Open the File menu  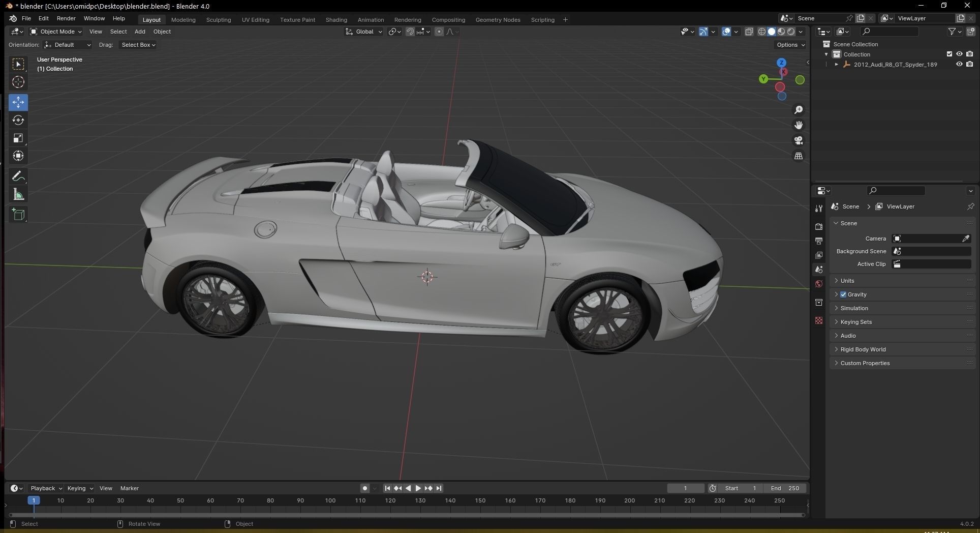[x=26, y=18]
